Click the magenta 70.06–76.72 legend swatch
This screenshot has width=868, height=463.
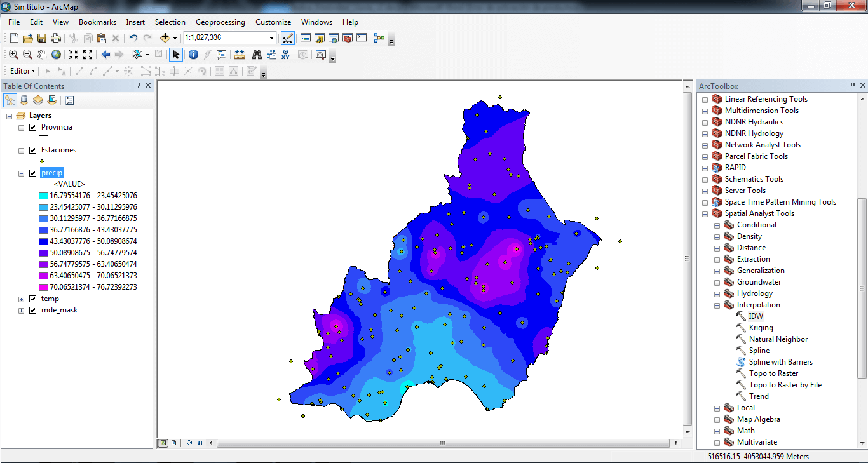[43, 287]
